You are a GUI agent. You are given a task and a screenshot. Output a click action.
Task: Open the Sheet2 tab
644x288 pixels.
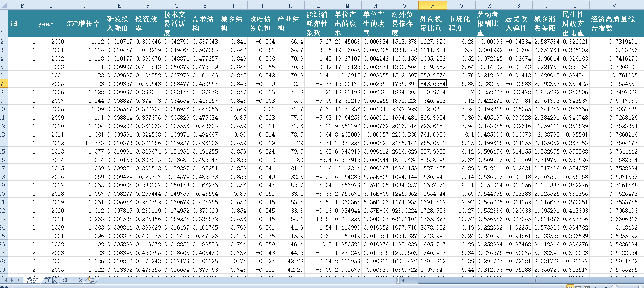(x=72, y=280)
